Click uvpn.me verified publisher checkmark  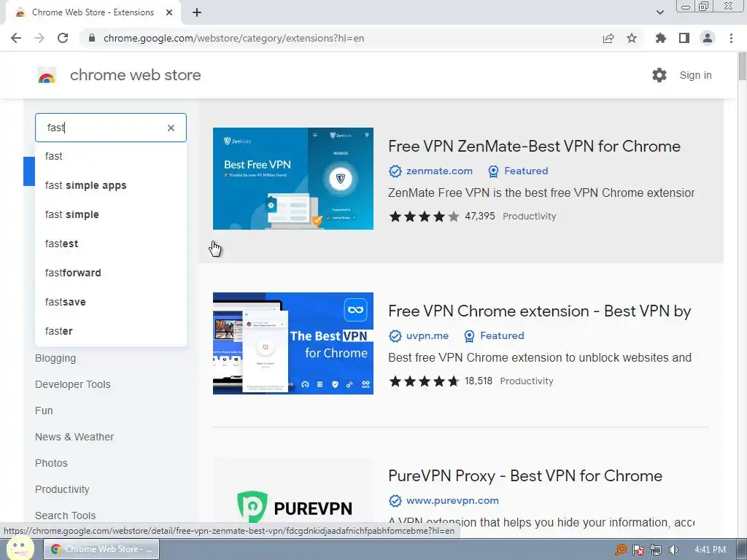395,335
